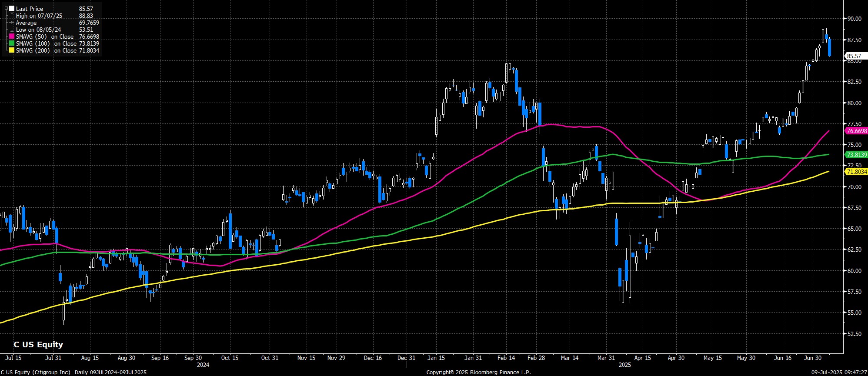The image size is (868, 376).
Task: Click the 90.00 price axis label
Action: click(854, 19)
